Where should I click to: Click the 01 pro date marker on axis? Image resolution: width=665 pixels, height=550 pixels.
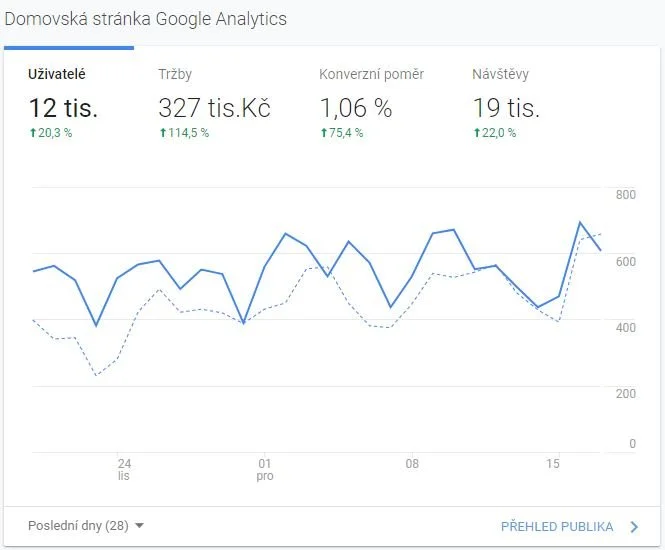[x=265, y=469]
